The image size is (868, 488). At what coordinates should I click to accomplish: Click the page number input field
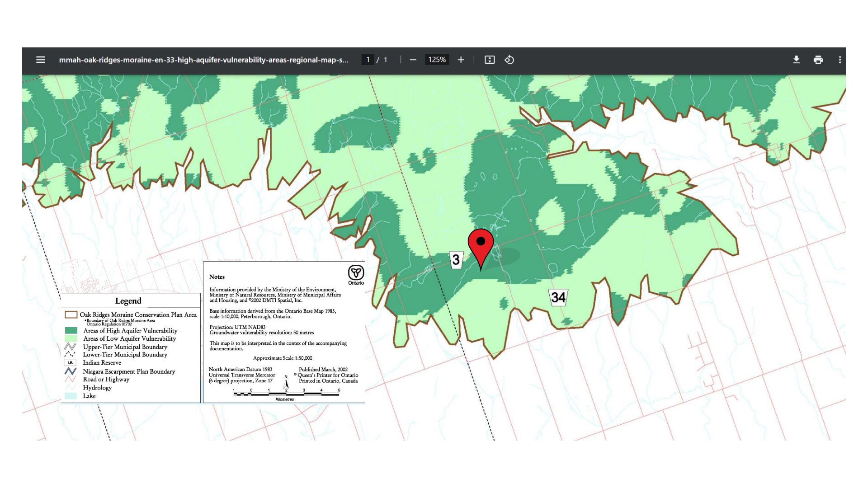[x=368, y=60]
